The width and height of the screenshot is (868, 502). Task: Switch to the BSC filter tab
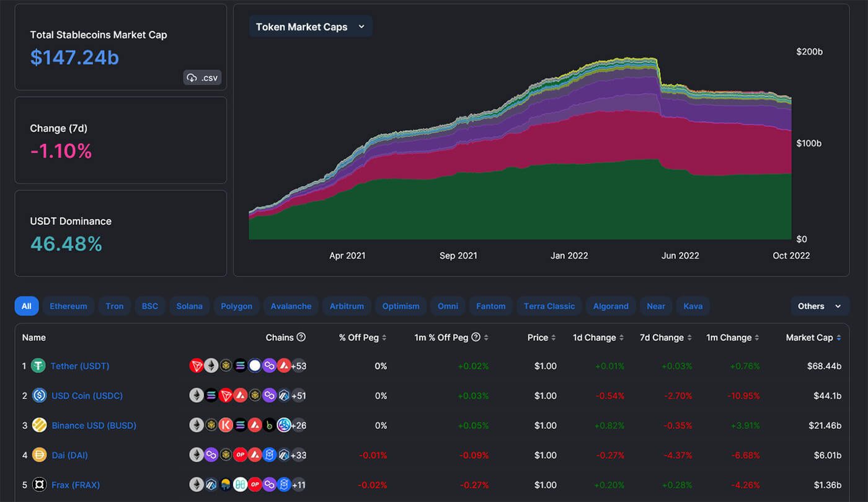[x=150, y=306]
